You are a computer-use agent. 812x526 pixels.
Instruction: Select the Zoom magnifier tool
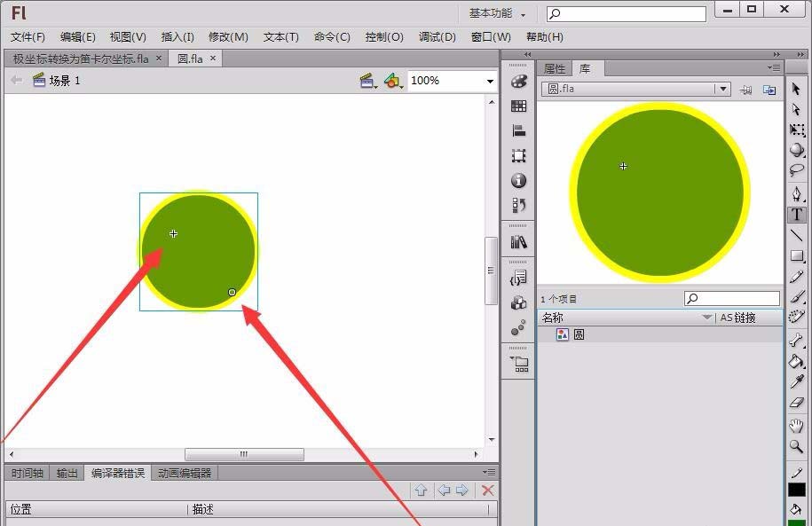(x=797, y=448)
